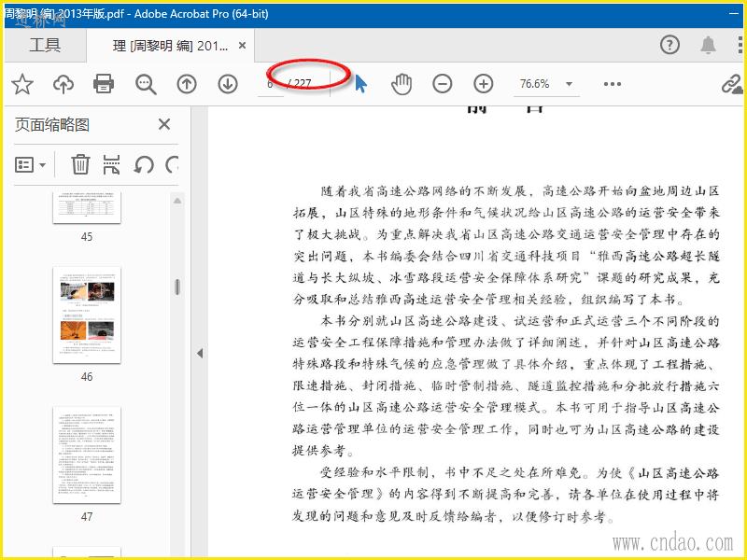The height and width of the screenshot is (560, 747).
Task: Print the document with printer icon
Action: [104, 84]
